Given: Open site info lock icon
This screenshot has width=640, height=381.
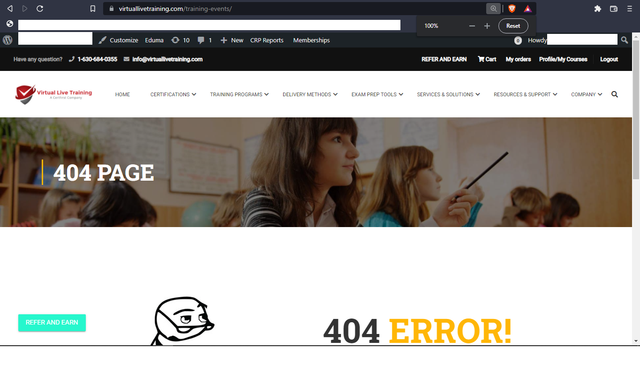Looking at the screenshot, I should coord(111,9).
